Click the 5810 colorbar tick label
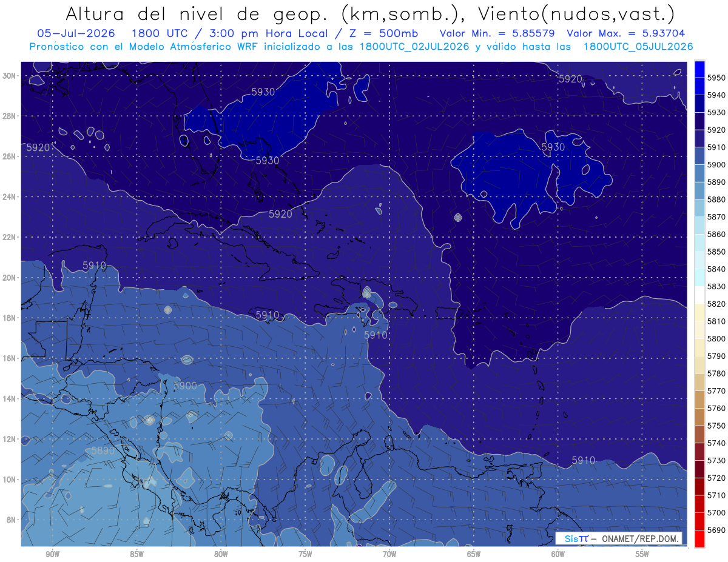The width and height of the screenshot is (728, 562). 716,321
